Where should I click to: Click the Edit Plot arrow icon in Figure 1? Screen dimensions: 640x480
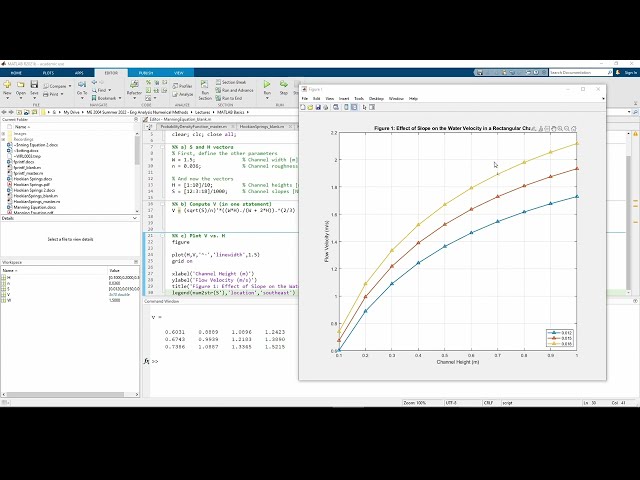pyautogui.click(x=364, y=107)
